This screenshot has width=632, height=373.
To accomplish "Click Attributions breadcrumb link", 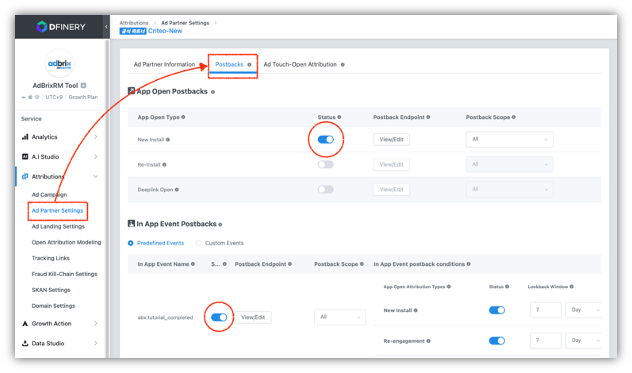I will point(134,23).
